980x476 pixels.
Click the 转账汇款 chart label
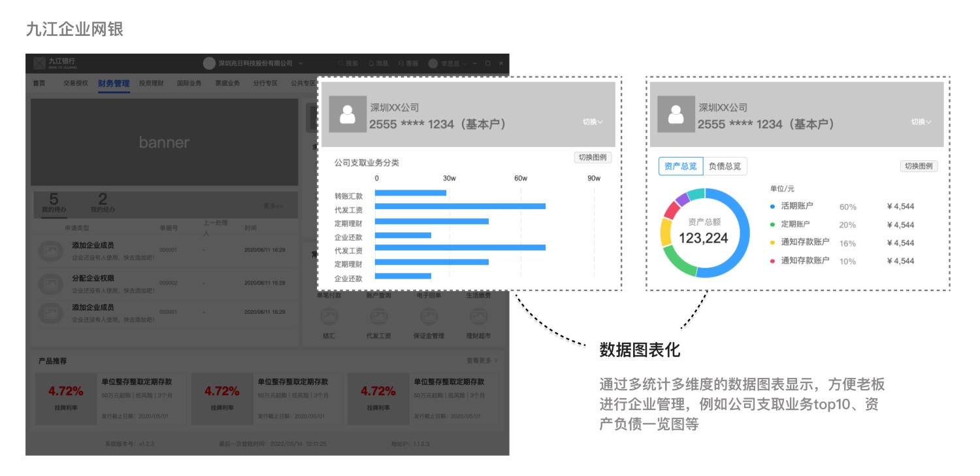point(348,195)
